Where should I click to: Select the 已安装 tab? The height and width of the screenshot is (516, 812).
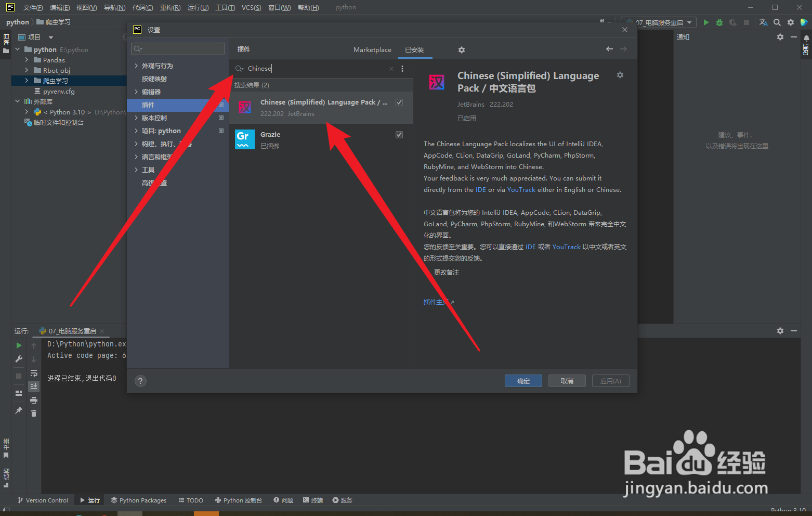(x=414, y=50)
